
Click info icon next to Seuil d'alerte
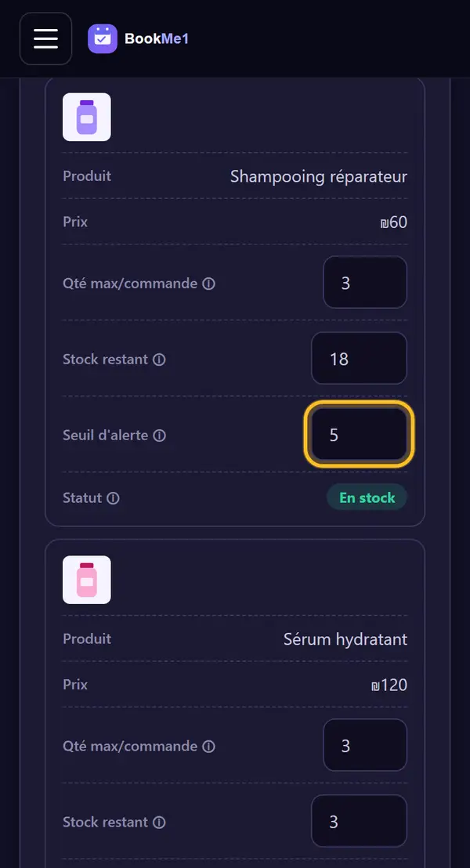point(160,436)
